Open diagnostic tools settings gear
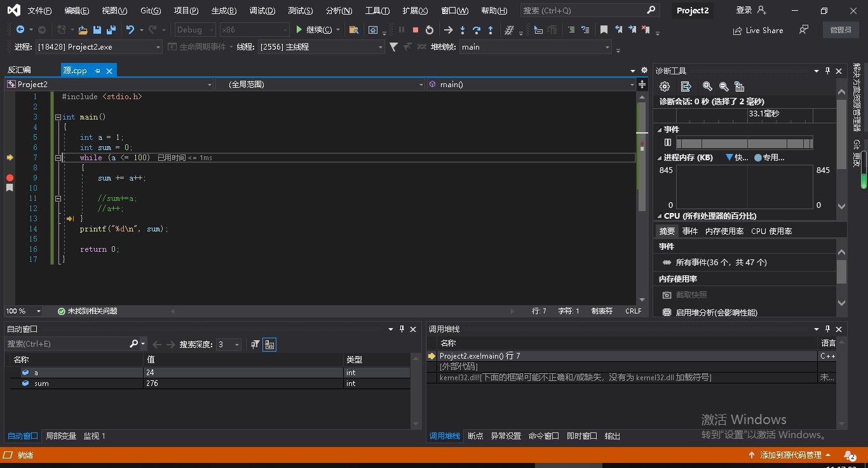868x468 pixels. tap(665, 86)
